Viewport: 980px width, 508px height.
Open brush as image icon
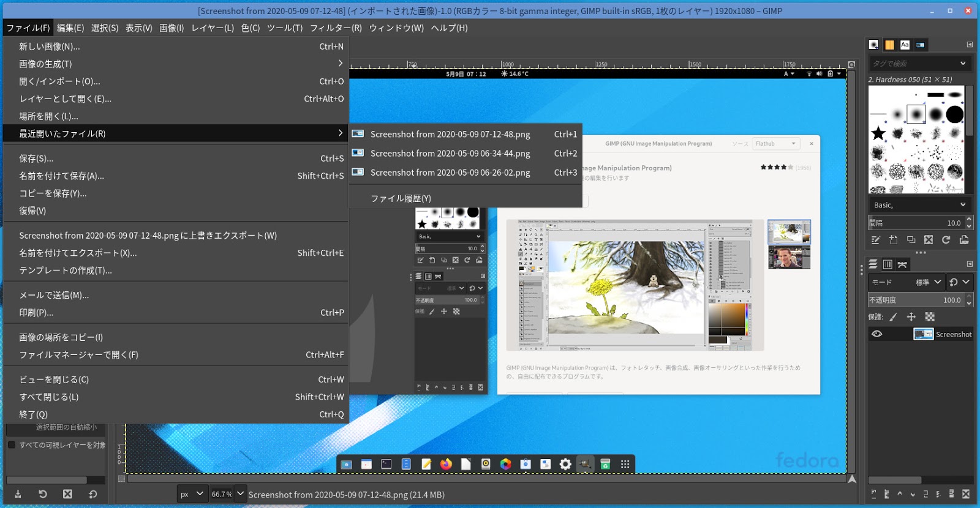click(964, 240)
